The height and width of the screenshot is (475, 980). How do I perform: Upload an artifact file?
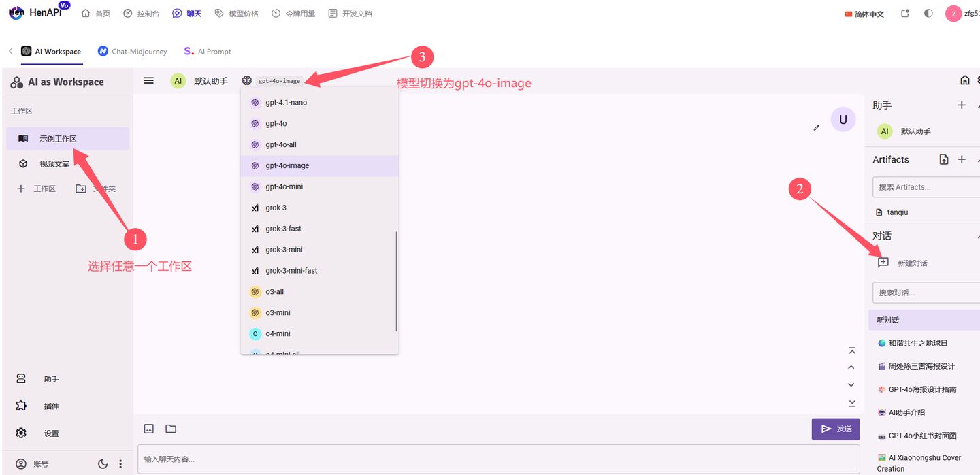[x=944, y=159]
